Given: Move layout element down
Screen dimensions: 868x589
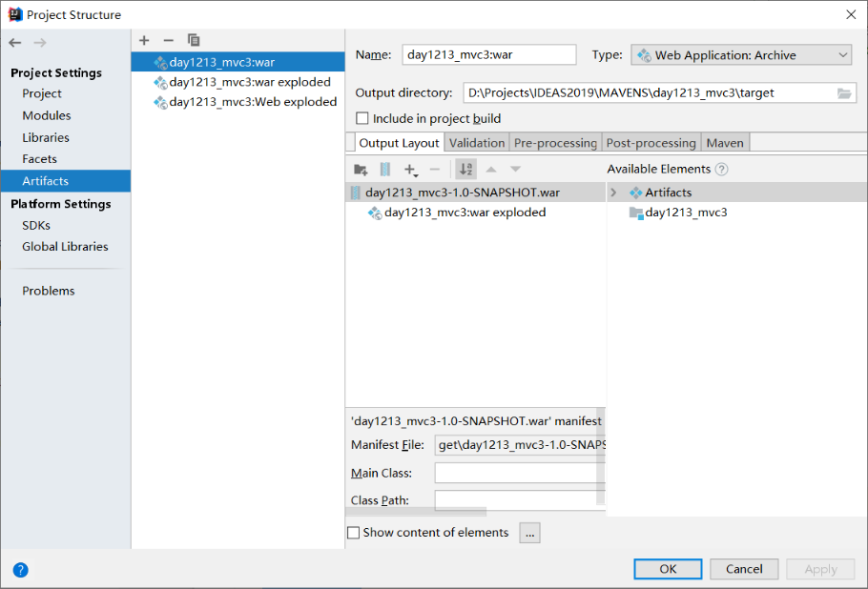Looking at the screenshot, I should point(515,170).
